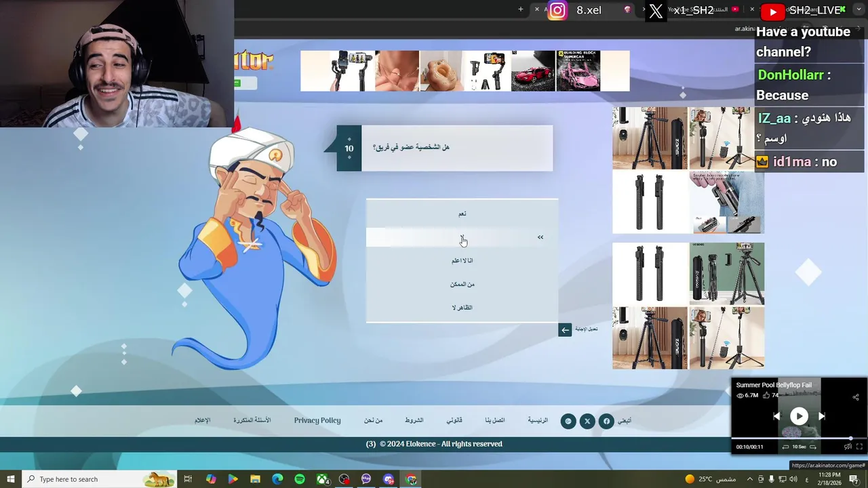Click the taskbar search box
868x488 pixels.
coord(99,479)
